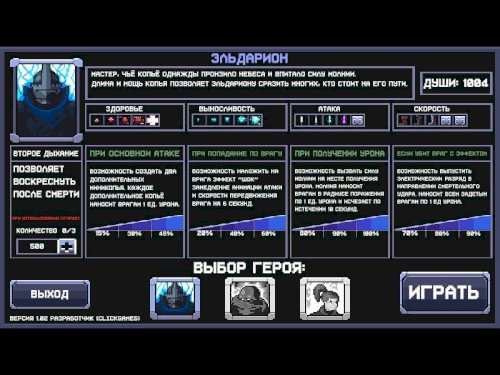
Task: Click the ВЫНОСЛИВОСТЬ stat label
Action: 227,109
